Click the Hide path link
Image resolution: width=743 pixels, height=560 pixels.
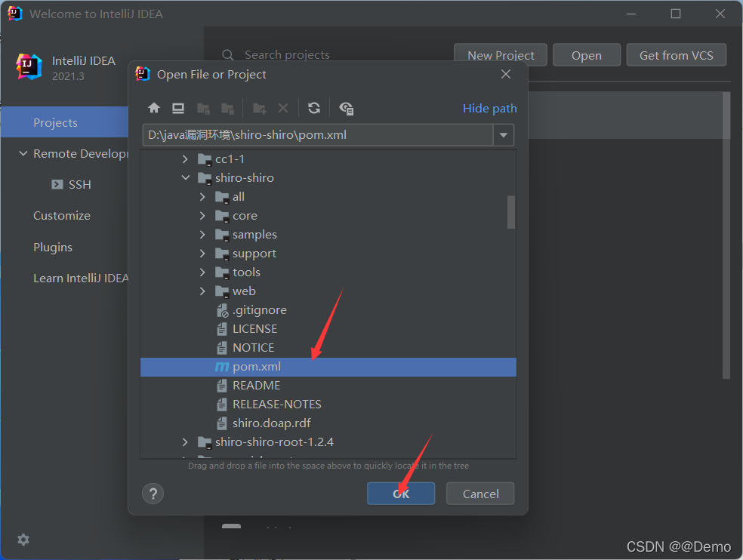pyautogui.click(x=489, y=109)
